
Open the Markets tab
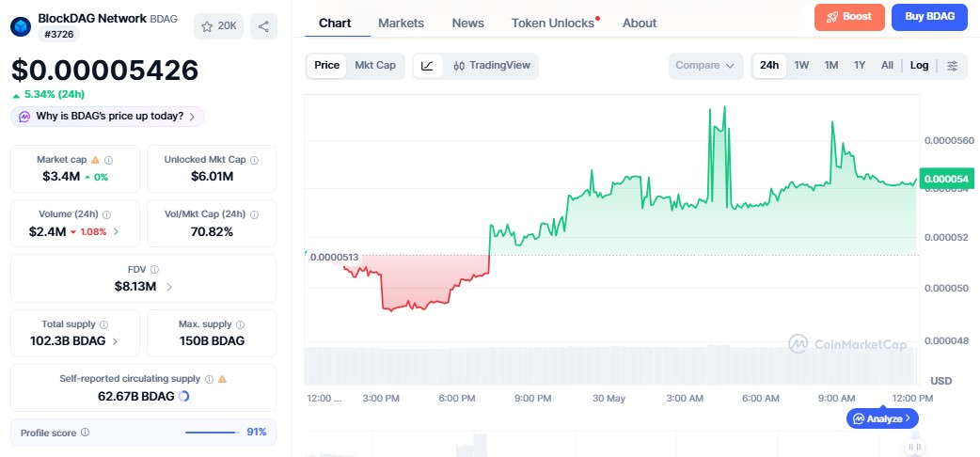pos(402,24)
